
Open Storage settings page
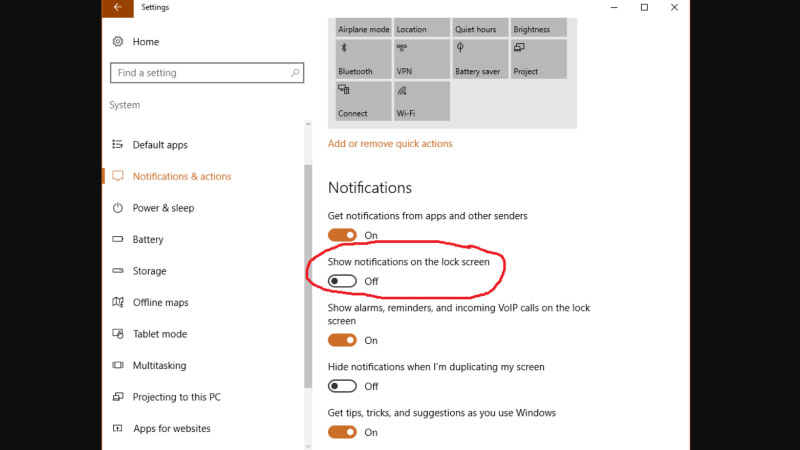pos(149,271)
